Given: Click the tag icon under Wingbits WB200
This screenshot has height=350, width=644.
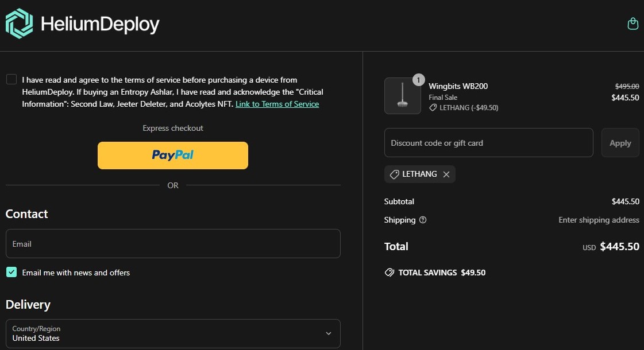Looking at the screenshot, I should [x=433, y=108].
